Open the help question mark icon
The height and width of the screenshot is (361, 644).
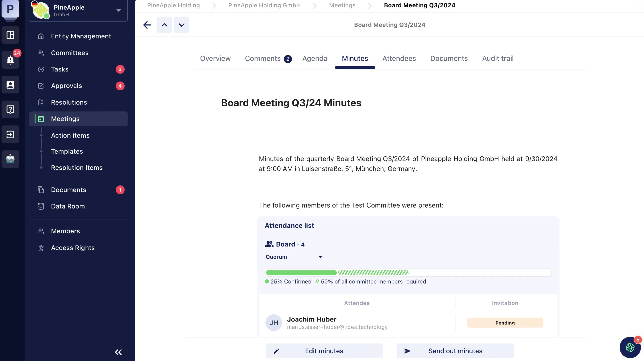click(x=10, y=109)
